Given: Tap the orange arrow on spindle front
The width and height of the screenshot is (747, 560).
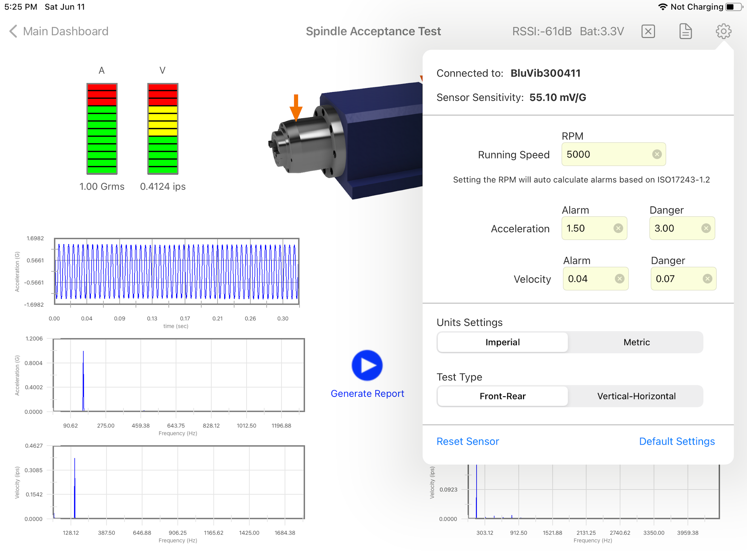Looking at the screenshot, I should 296,107.
